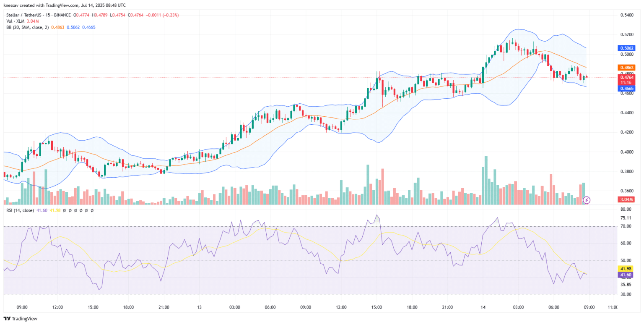
Task: Click the TradingView logo at bottom left
Action: click(20, 318)
